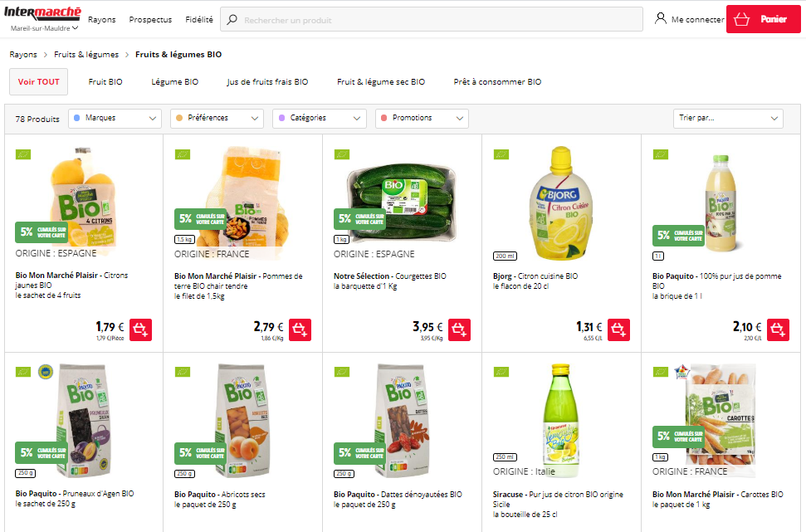Click the red Panier button
This screenshot has height=532, width=806.
pyautogui.click(x=764, y=19)
